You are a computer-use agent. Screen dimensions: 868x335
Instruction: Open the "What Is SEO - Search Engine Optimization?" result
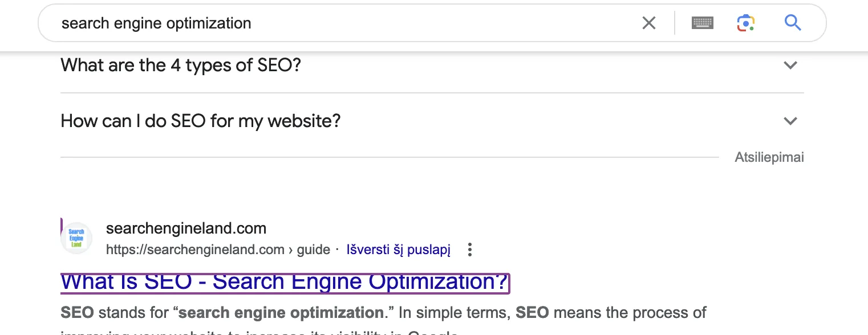click(x=284, y=283)
